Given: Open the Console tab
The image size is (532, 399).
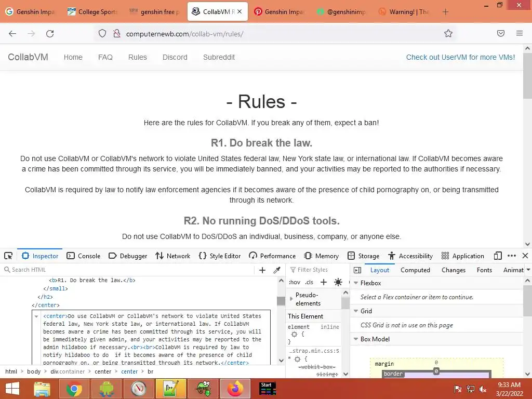Looking at the screenshot, I should point(84,256).
